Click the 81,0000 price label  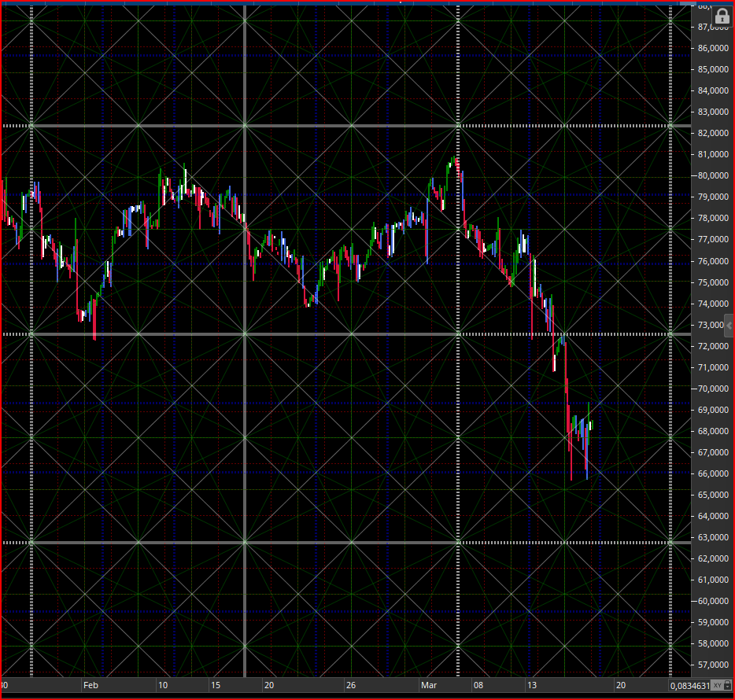[713, 154]
